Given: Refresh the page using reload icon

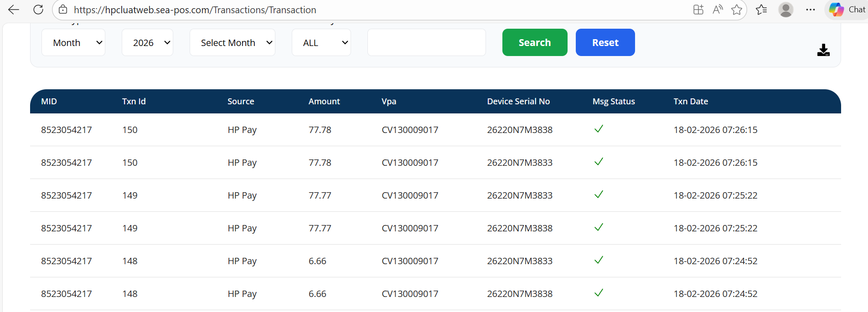Looking at the screenshot, I should (39, 10).
